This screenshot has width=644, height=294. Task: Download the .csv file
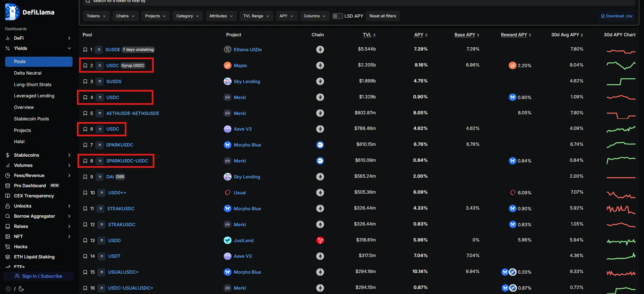617,16
